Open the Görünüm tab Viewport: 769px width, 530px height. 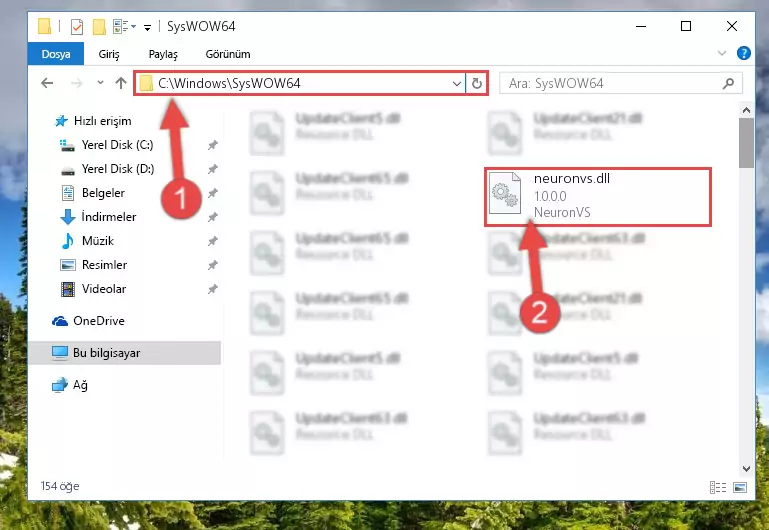pyautogui.click(x=228, y=54)
